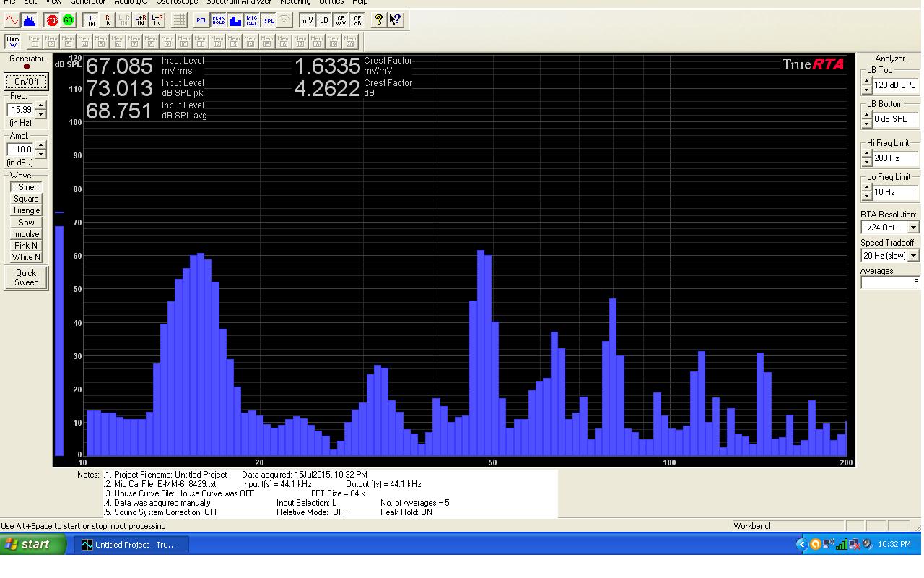Click the red STOP icon
This screenshot has width=924, height=578.
pyautogui.click(x=52, y=20)
